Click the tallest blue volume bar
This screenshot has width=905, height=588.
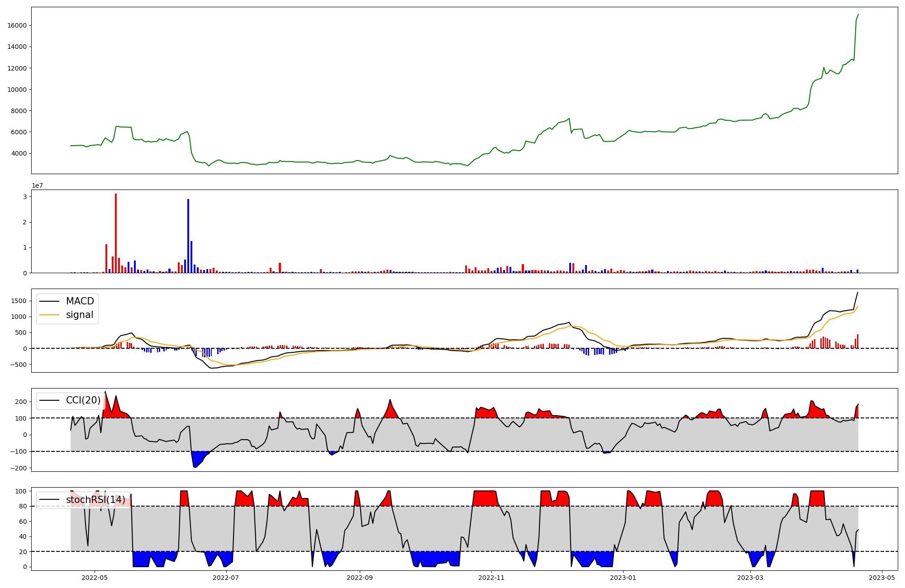188,235
